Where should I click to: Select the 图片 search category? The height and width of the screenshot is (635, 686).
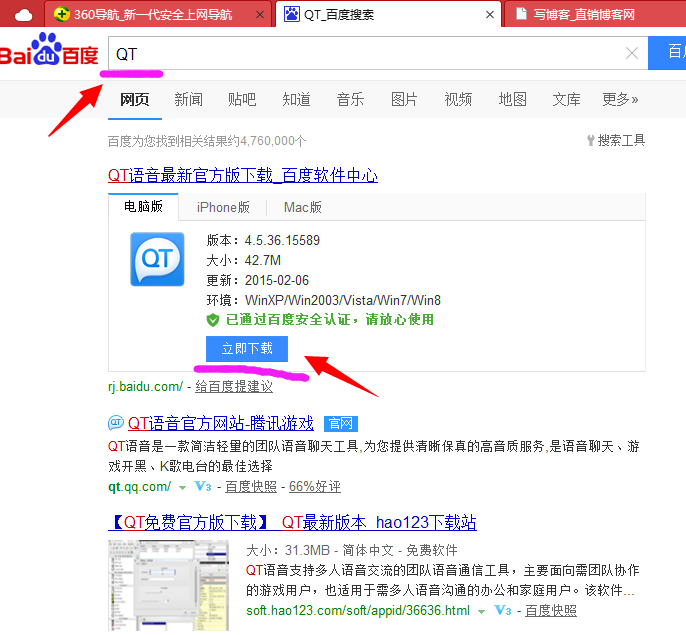click(404, 99)
